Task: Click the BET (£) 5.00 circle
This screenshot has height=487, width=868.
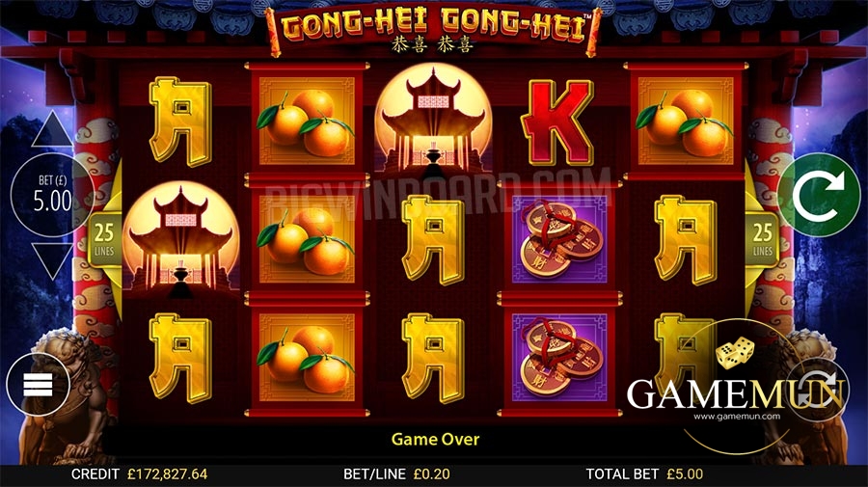Action: click(x=53, y=195)
